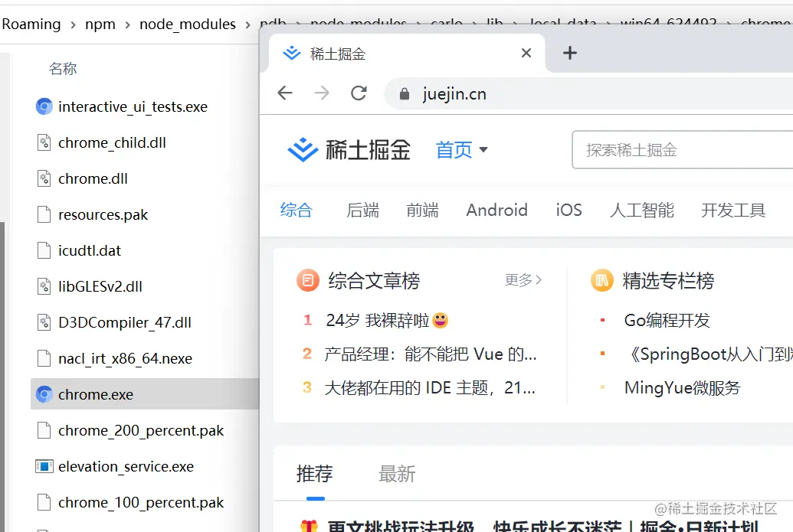793x532 pixels.
Task: Click the chrome.exe Chromium icon
Action: pos(44,394)
